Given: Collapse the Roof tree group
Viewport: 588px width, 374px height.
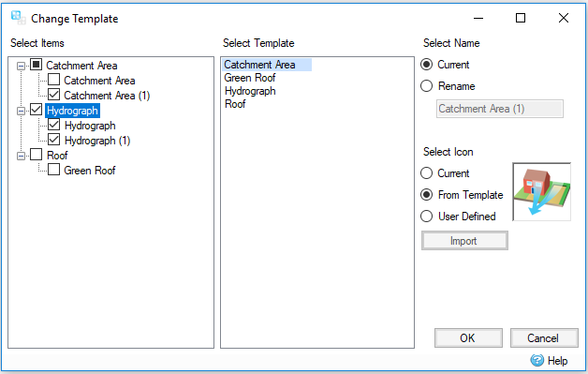Looking at the screenshot, I should point(21,156).
